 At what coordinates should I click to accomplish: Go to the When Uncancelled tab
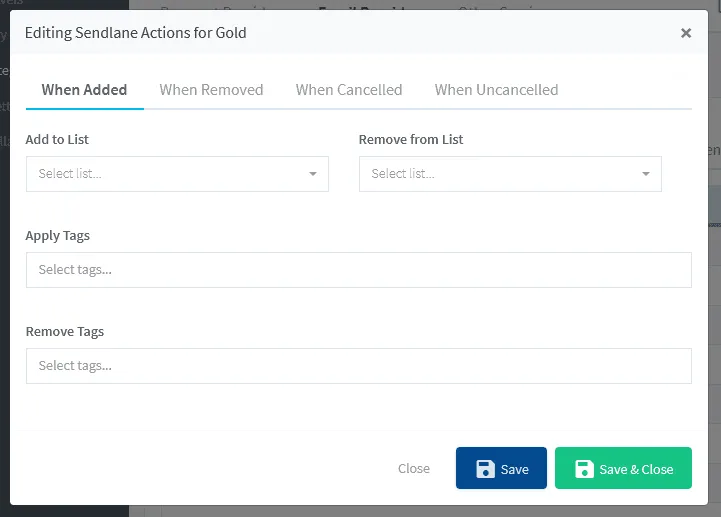click(x=496, y=90)
